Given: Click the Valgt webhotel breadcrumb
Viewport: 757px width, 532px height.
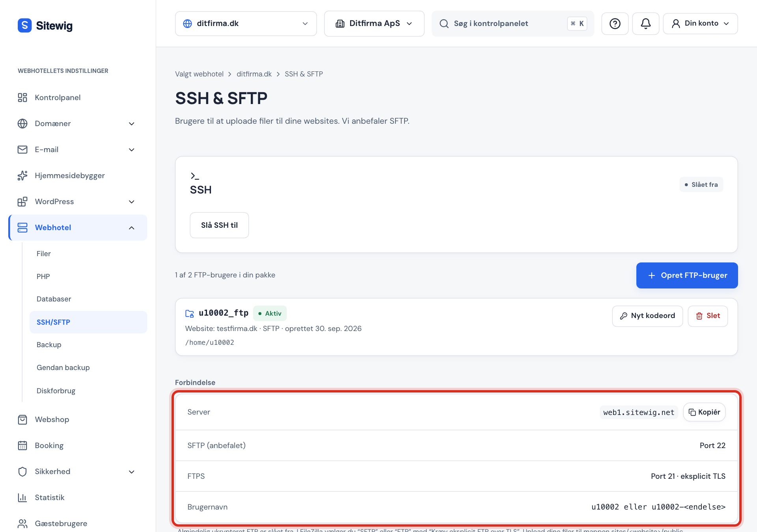Looking at the screenshot, I should pyautogui.click(x=199, y=74).
